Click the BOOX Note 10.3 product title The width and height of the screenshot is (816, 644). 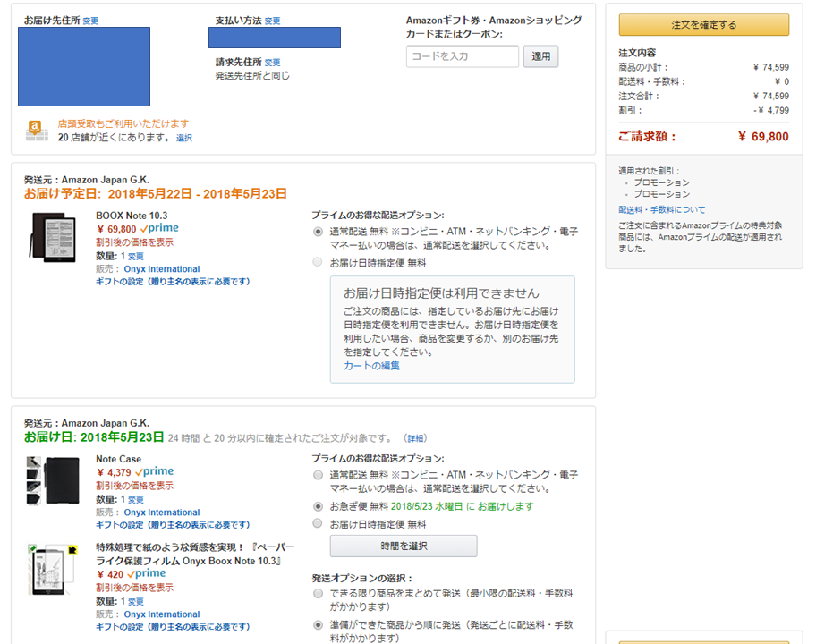click(x=132, y=216)
